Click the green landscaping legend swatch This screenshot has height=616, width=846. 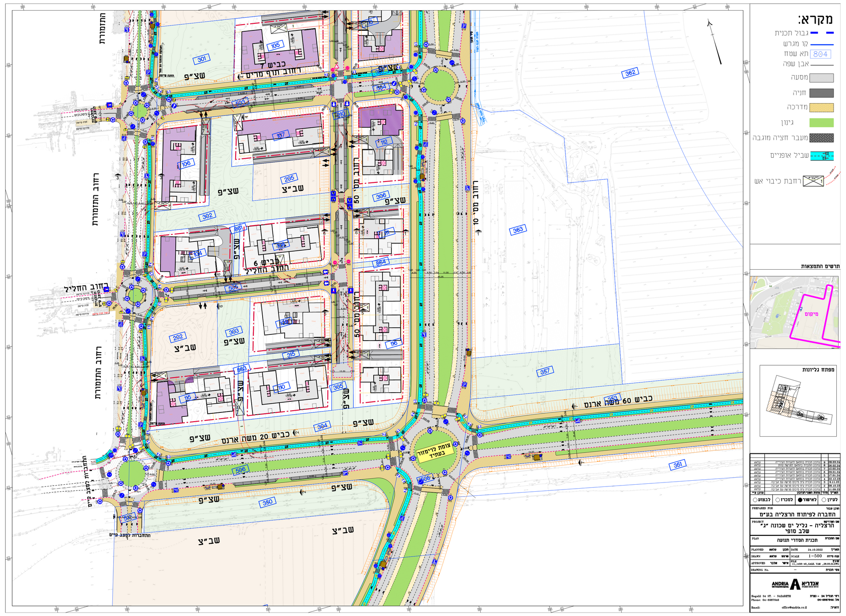(x=821, y=122)
